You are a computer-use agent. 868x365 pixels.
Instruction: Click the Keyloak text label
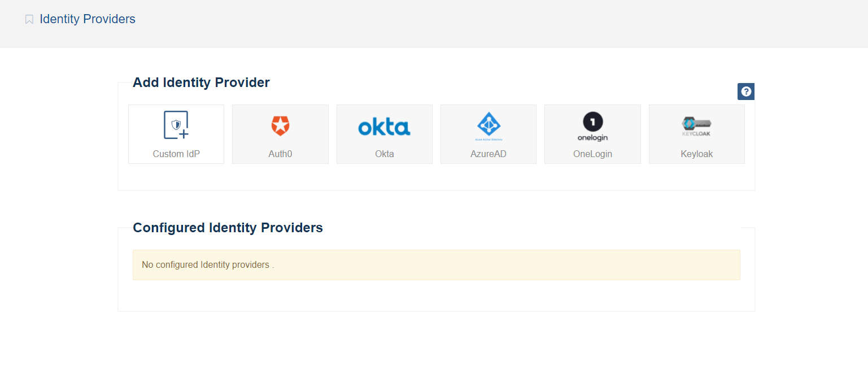click(x=696, y=154)
